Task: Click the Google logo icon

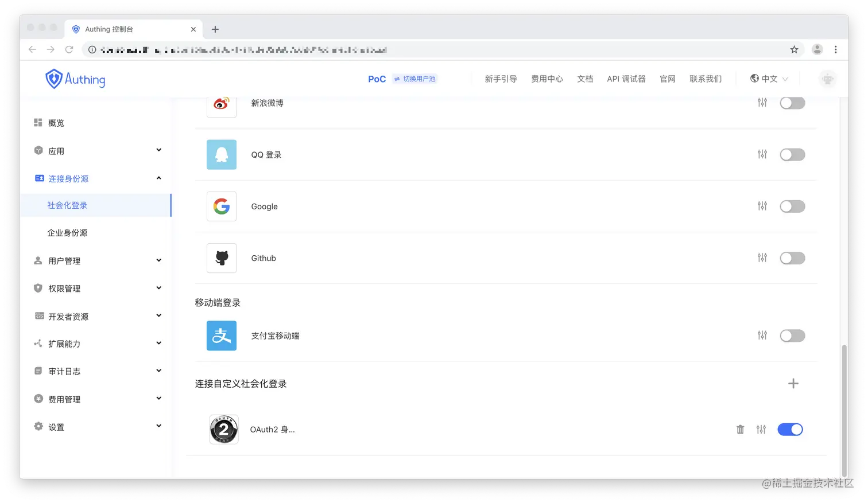Action: coord(222,206)
